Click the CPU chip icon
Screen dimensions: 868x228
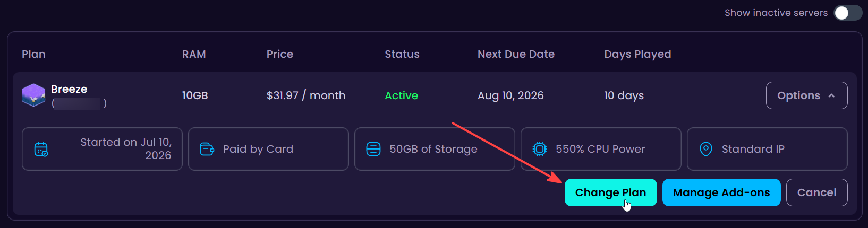pos(540,149)
